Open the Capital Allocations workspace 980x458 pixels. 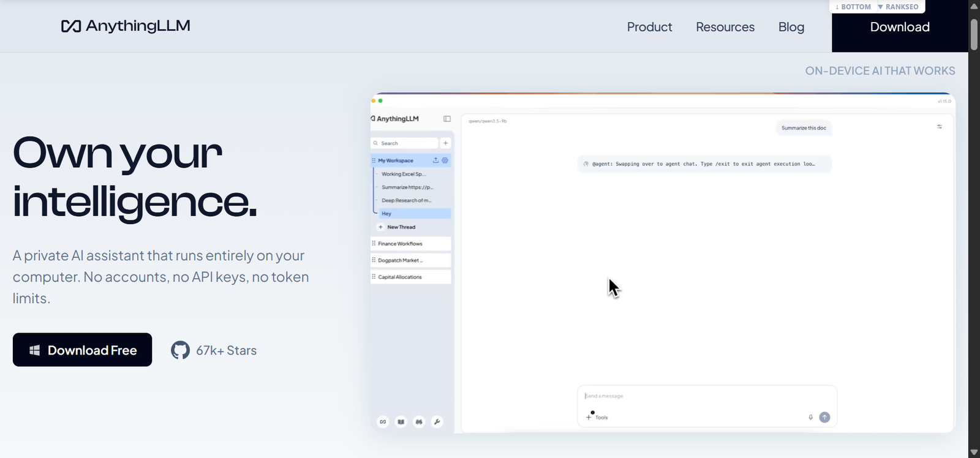coord(411,277)
